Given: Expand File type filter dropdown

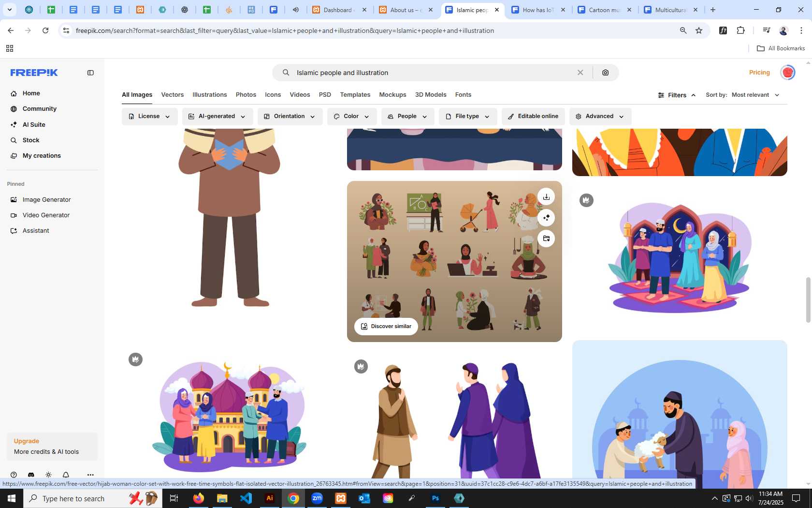Looking at the screenshot, I should [x=467, y=117].
